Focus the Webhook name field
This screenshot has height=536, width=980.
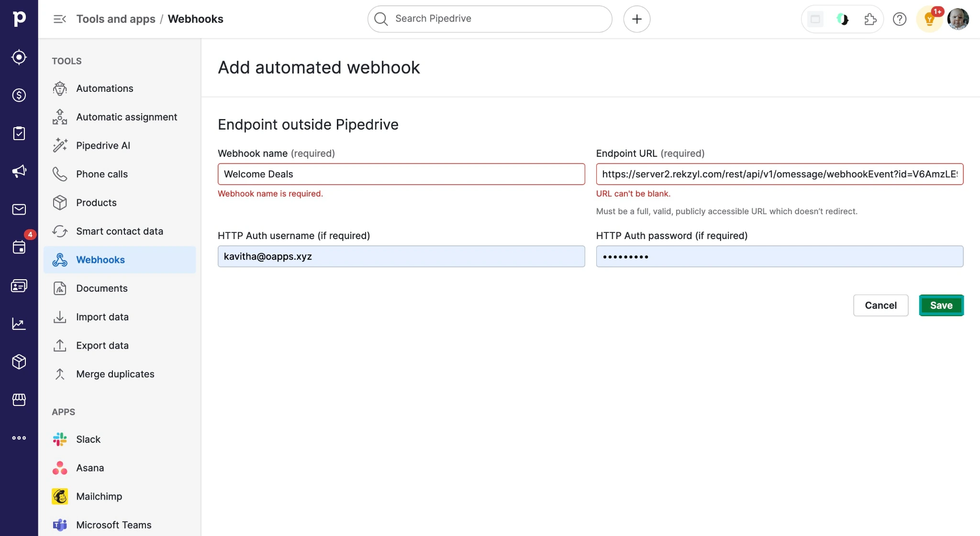tap(401, 174)
